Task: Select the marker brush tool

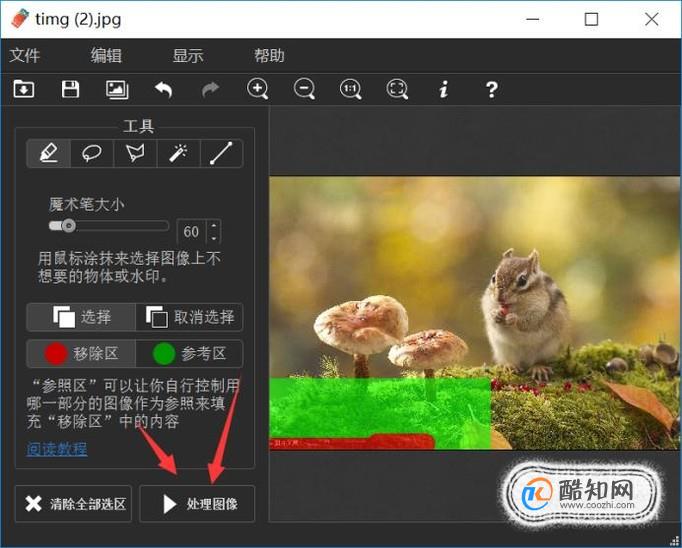Action: click(48, 154)
